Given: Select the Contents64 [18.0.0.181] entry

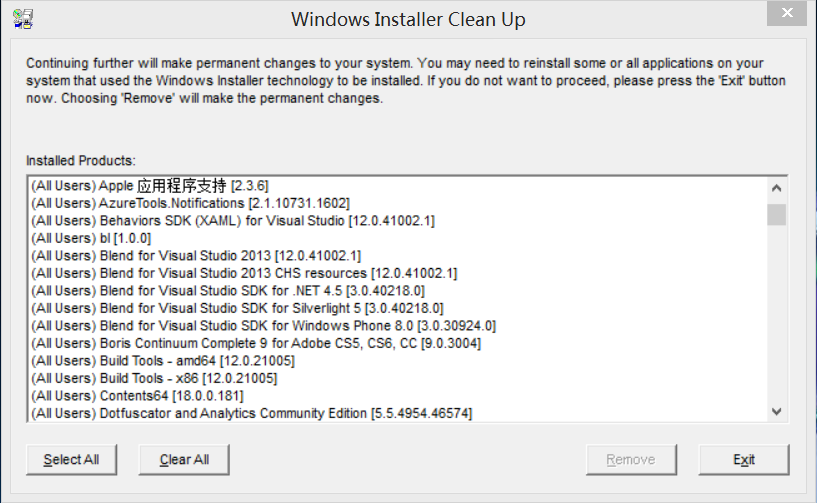Looking at the screenshot, I should pos(137,396).
